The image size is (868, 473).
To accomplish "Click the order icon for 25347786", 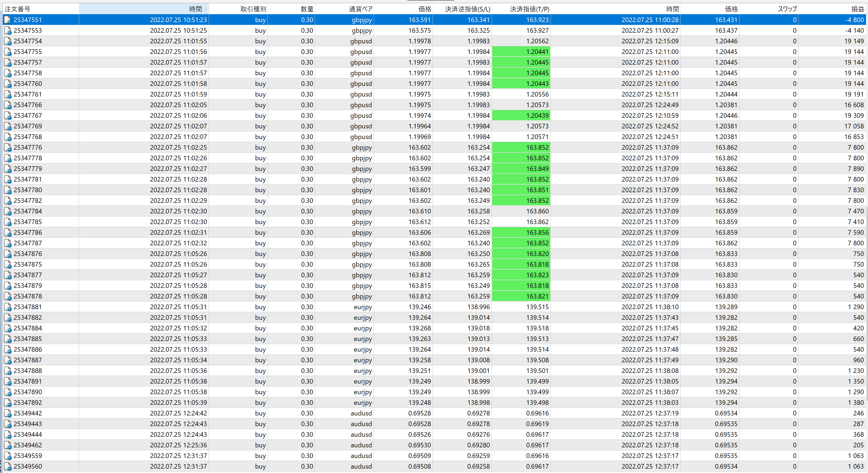I will click(x=7, y=233).
